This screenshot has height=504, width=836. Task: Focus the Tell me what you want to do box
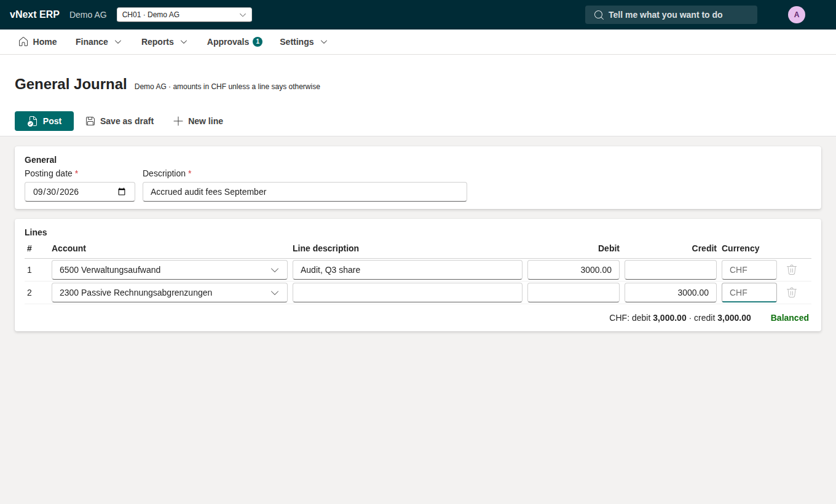(671, 15)
